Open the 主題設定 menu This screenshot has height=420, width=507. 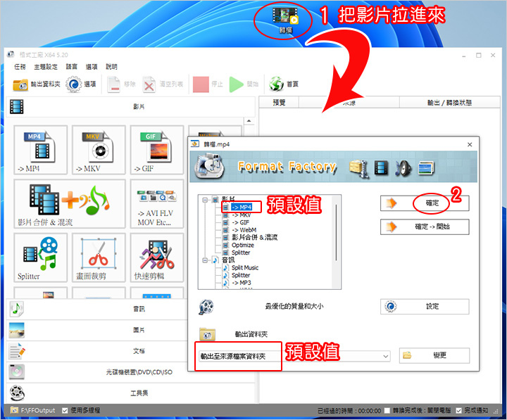tap(46, 67)
